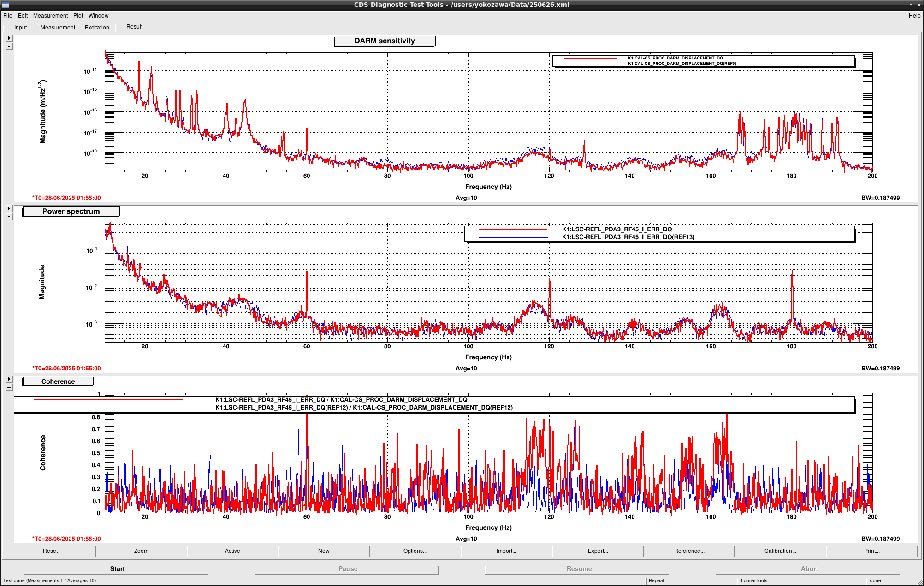Click legend entry K1:LSC-REFL_PDA3_RF45_I_ERR_DQ(REF13)
The width and height of the screenshot is (924, 586).
[x=628, y=237]
